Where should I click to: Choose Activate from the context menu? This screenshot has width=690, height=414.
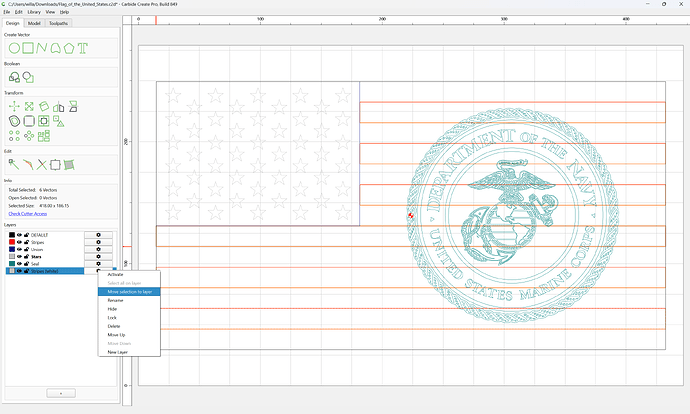pyautogui.click(x=129, y=275)
